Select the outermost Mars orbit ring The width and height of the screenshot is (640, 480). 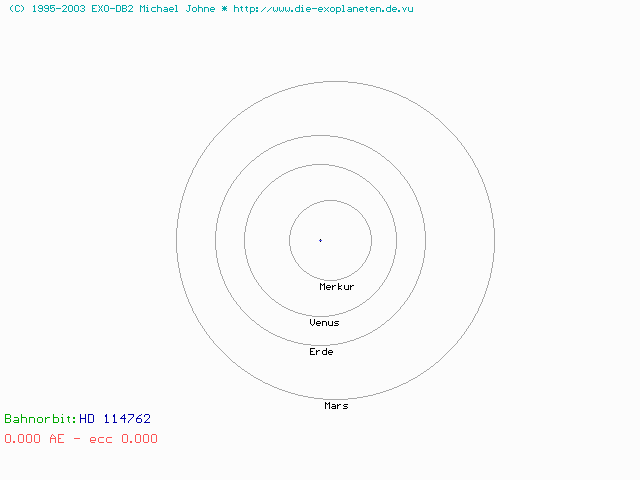[494, 240]
